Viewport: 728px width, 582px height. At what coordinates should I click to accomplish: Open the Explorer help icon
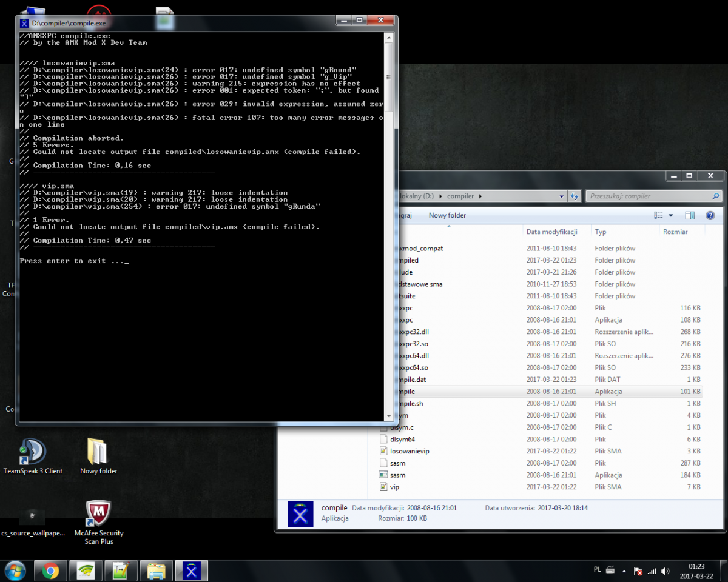pyautogui.click(x=710, y=215)
